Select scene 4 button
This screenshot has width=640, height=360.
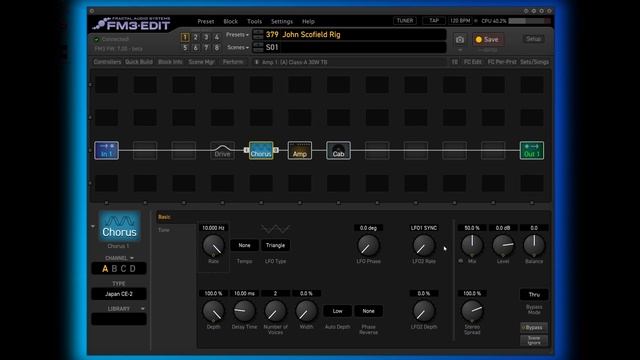point(217,37)
